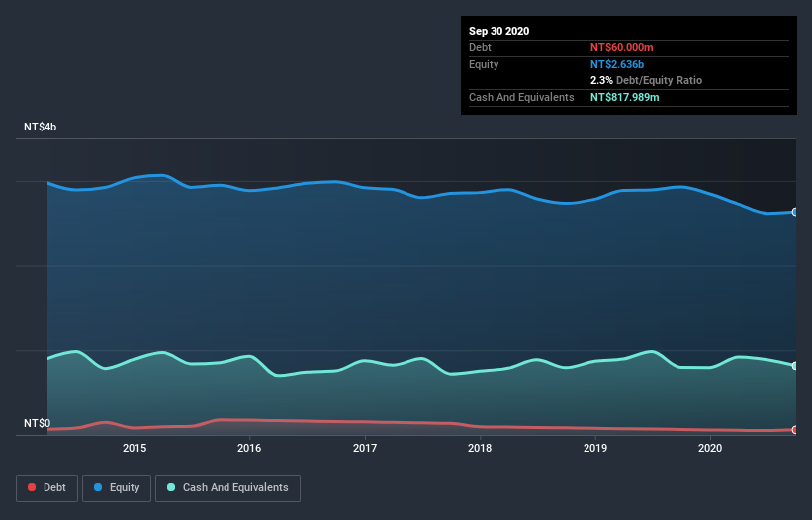Select the 2017 x-axis label

pyautogui.click(x=365, y=448)
